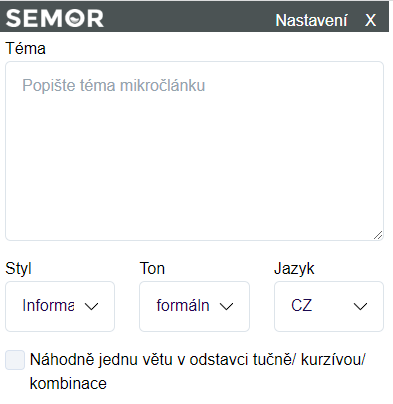Click the chevron arrow in the Jazyk selector

[x=360, y=306]
